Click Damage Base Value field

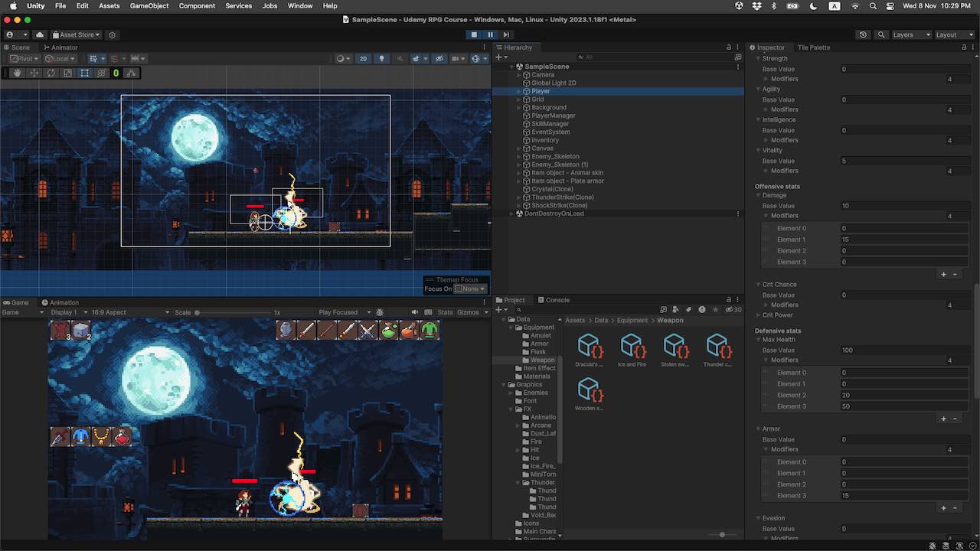[905, 206]
